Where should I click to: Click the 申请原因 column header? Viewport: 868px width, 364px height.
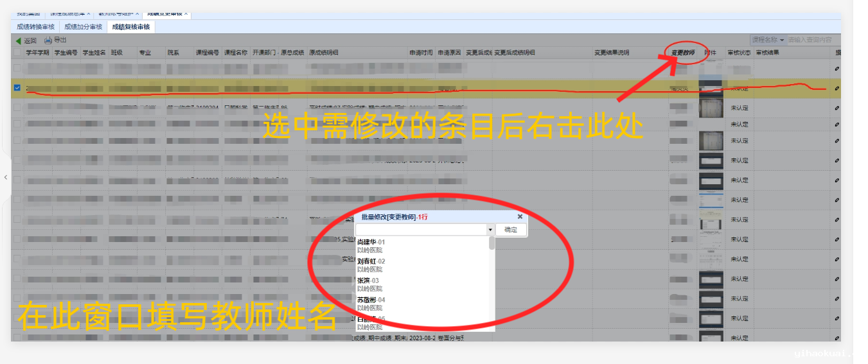coord(450,53)
